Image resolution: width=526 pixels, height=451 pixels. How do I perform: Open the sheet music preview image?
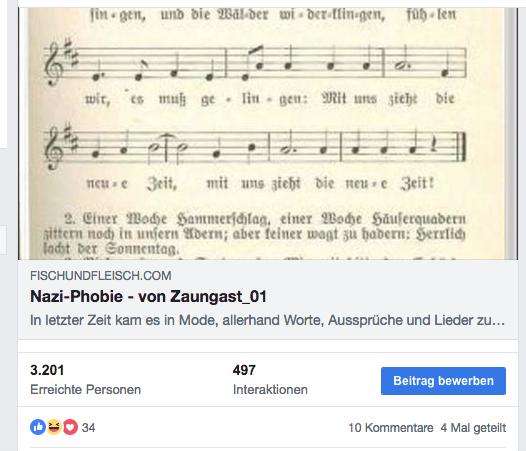tap(268, 134)
